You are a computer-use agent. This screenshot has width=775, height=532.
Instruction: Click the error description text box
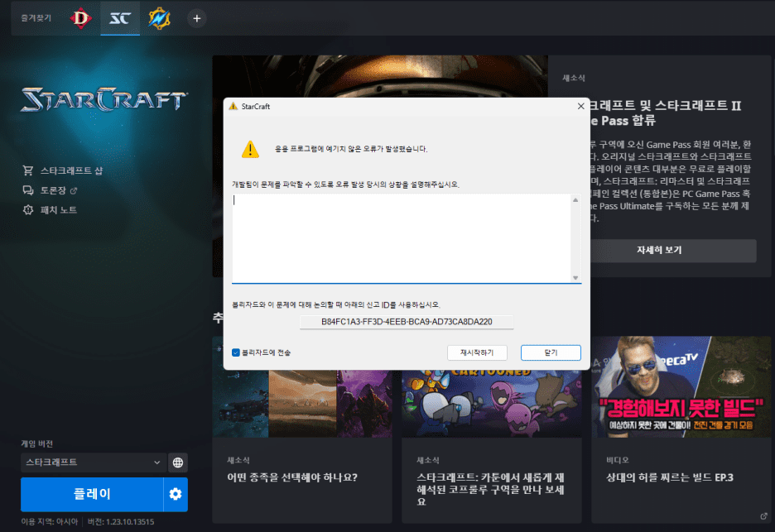coord(402,238)
